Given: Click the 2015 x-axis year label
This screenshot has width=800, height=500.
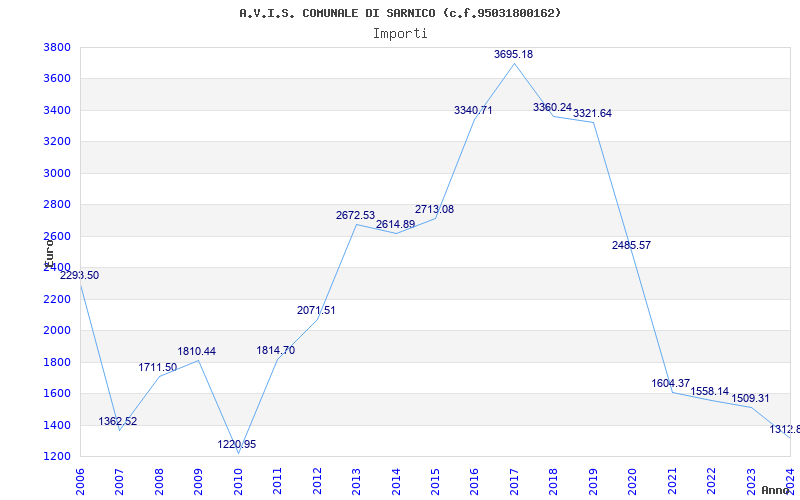Looking at the screenshot, I should (435, 482).
